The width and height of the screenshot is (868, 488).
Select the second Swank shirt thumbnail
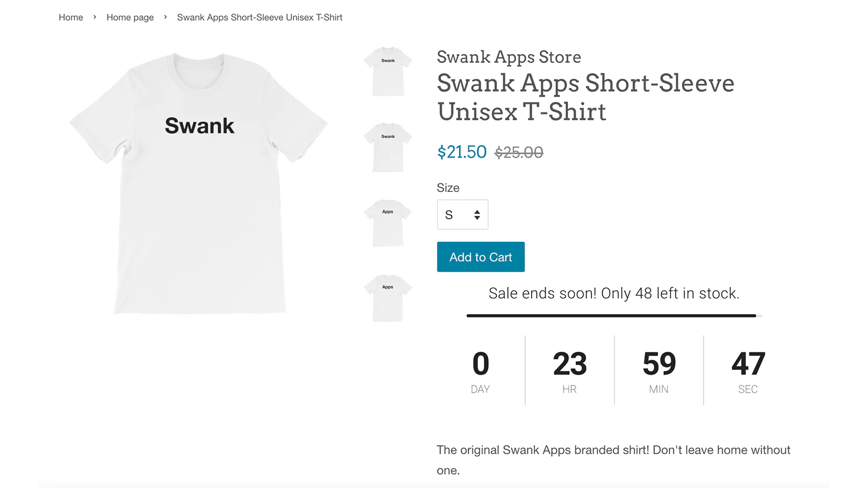pyautogui.click(x=387, y=148)
